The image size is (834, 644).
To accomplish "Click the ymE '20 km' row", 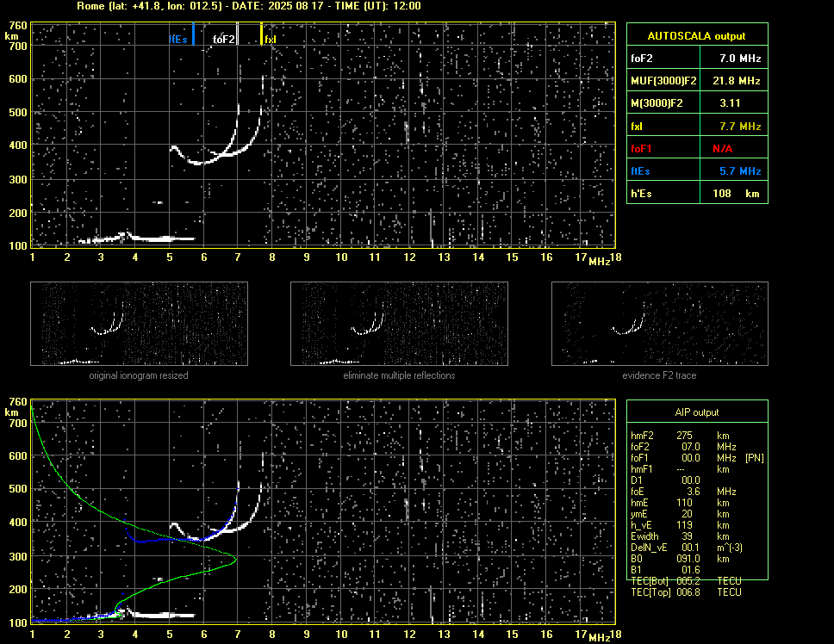I will (681, 514).
